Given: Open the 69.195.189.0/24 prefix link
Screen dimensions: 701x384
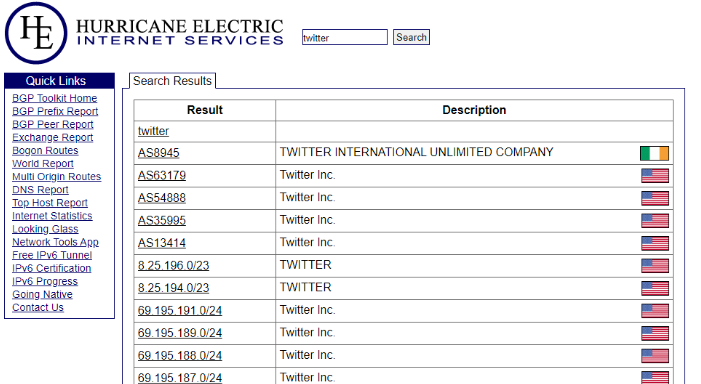Looking at the screenshot, I should point(180,333).
